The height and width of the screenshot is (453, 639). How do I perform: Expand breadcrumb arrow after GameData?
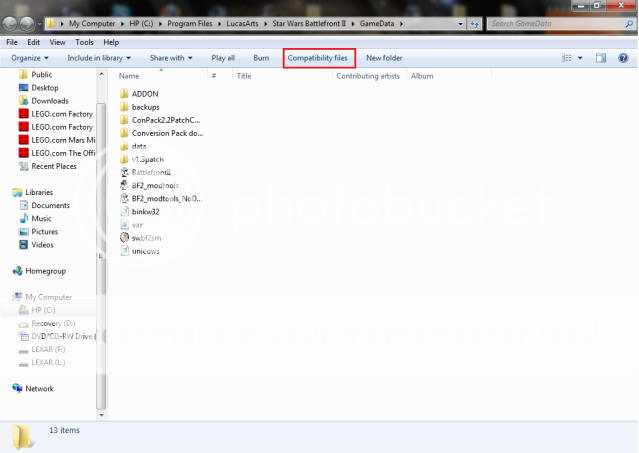[401, 24]
